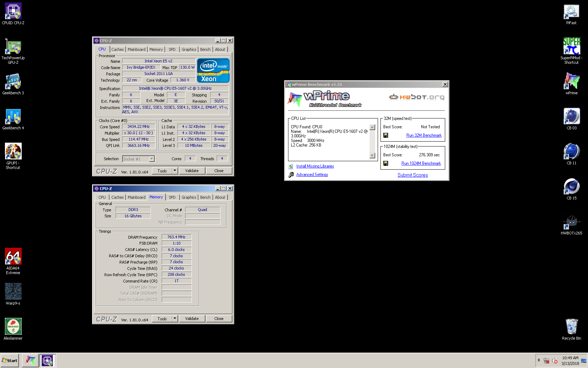Open Warp9-s desktop icon
The image size is (588, 368).
(13, 294)
